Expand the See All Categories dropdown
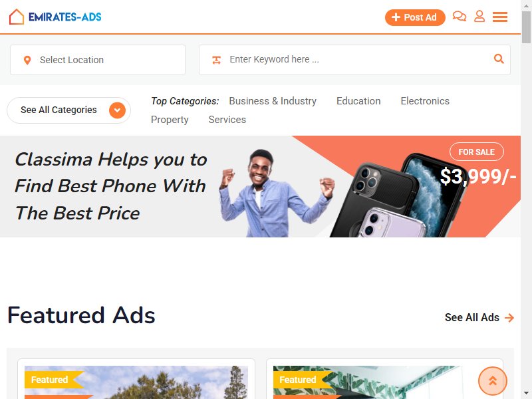The width and height of the screenshot is (532, 399). point(69,110)
